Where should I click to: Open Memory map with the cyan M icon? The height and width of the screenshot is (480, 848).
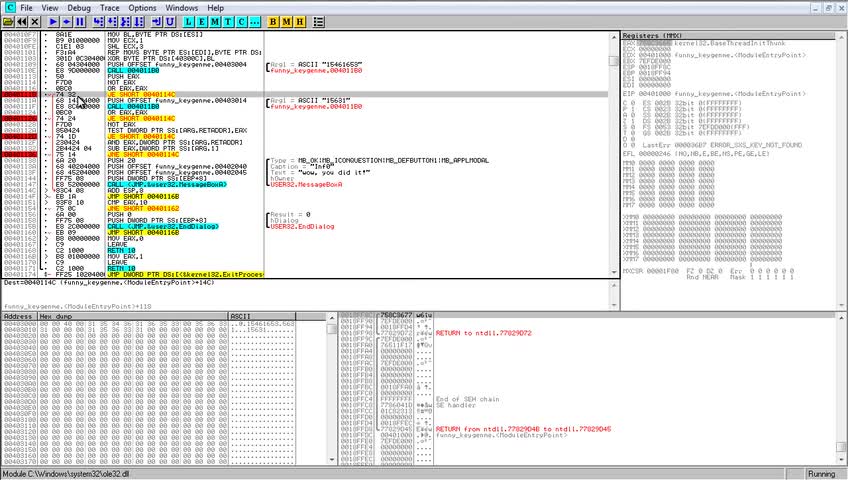(x=215, y=22)
